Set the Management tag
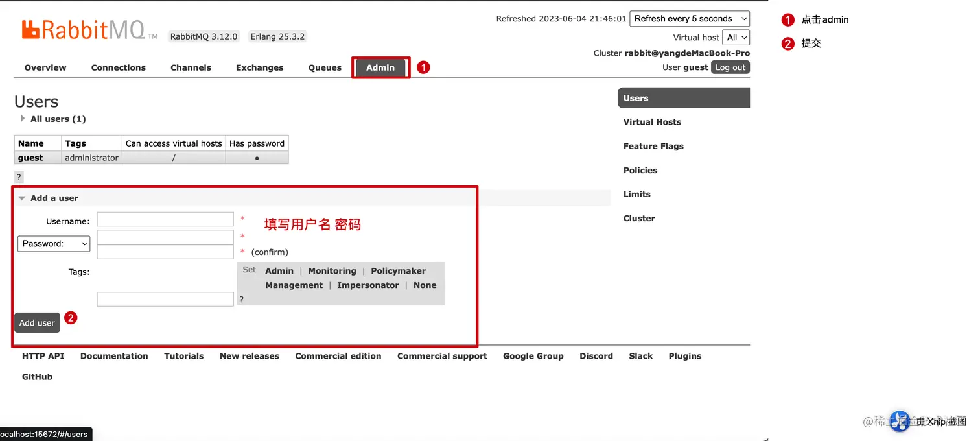Screen dimensions: 980x441 point(294,285)
